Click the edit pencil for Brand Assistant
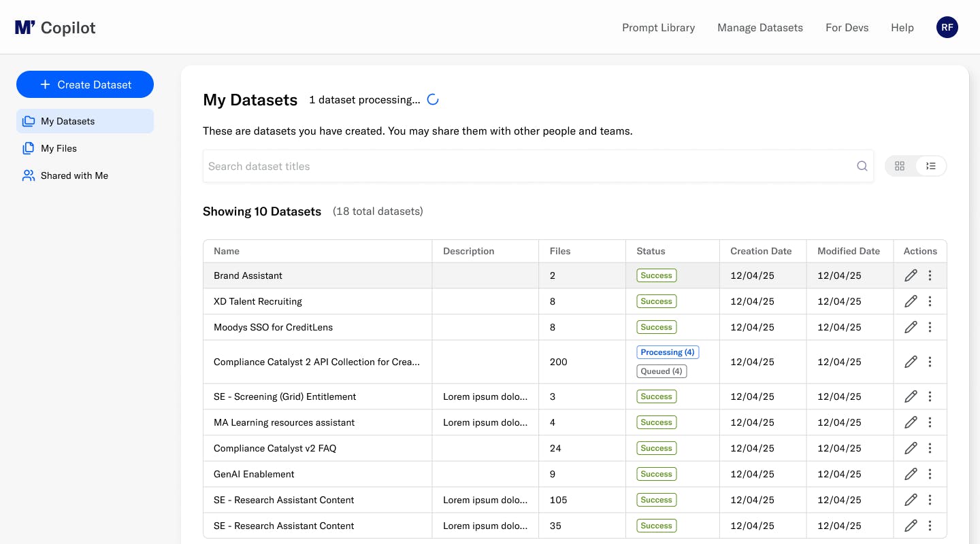Viewport: 980px width, 544px height. click(911, 275)
